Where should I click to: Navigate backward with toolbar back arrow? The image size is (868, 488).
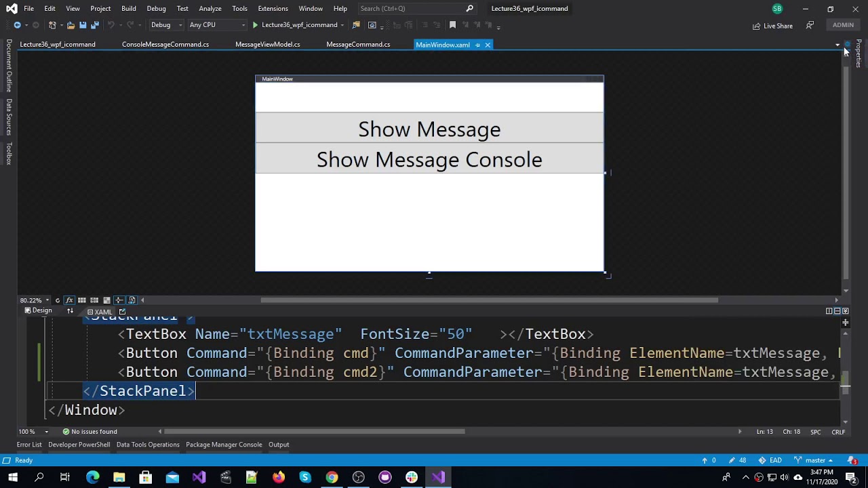pyautogui.click(x=17, y=25)
